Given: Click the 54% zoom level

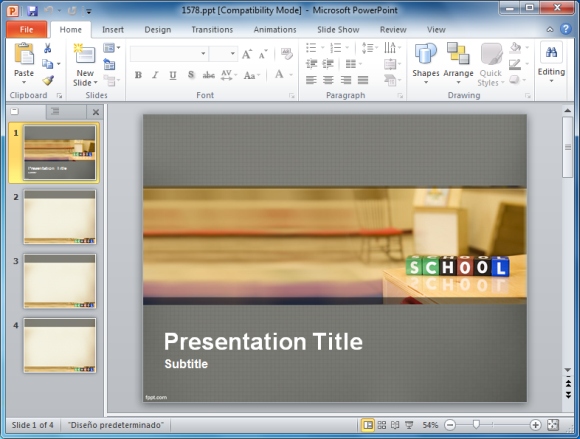Looking at the screenshot, I should coord(430,425).
